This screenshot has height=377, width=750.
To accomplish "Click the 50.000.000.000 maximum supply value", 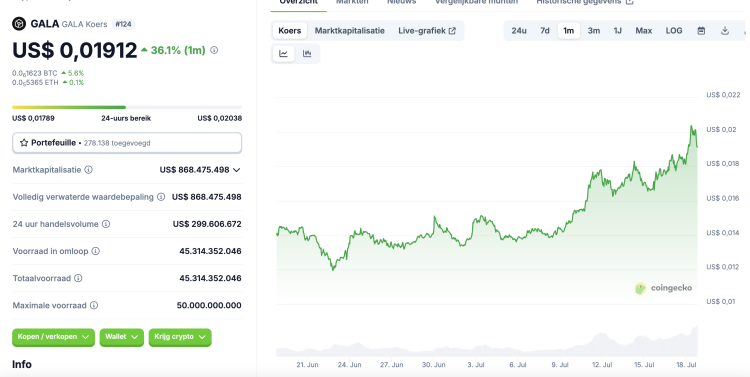I will click(209, 305).
